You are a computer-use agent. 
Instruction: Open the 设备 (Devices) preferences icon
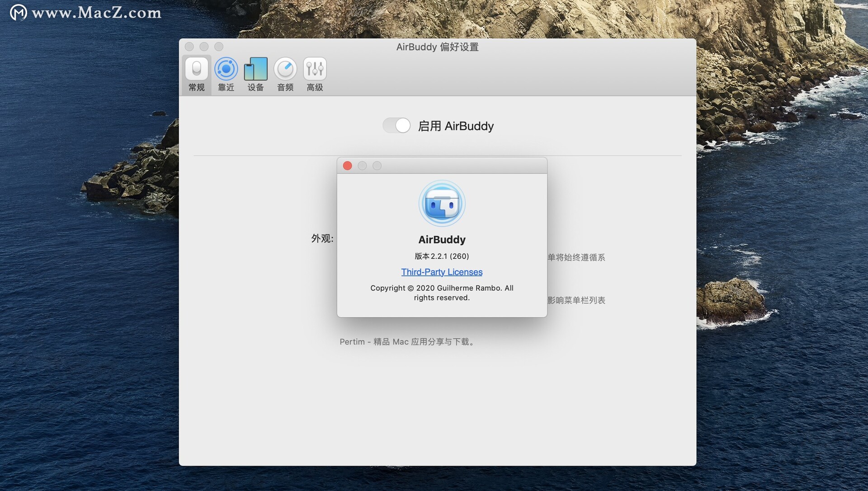pyautogui.click(x=255, y=75)
